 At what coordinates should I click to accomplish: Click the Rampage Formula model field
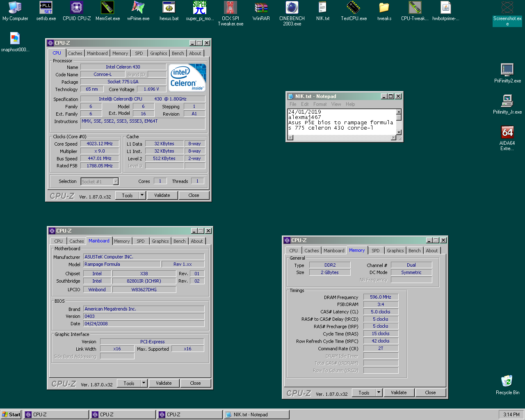[x=122, y=264]
